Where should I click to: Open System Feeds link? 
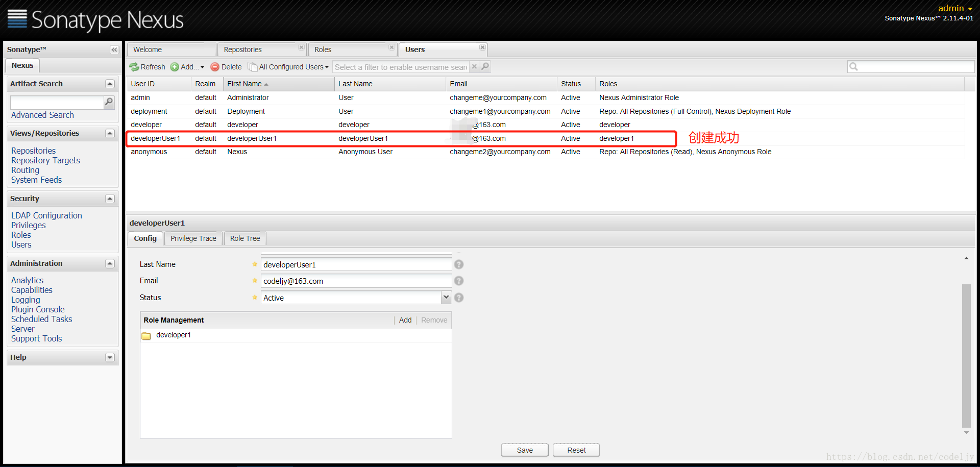(x=36, y=180)
